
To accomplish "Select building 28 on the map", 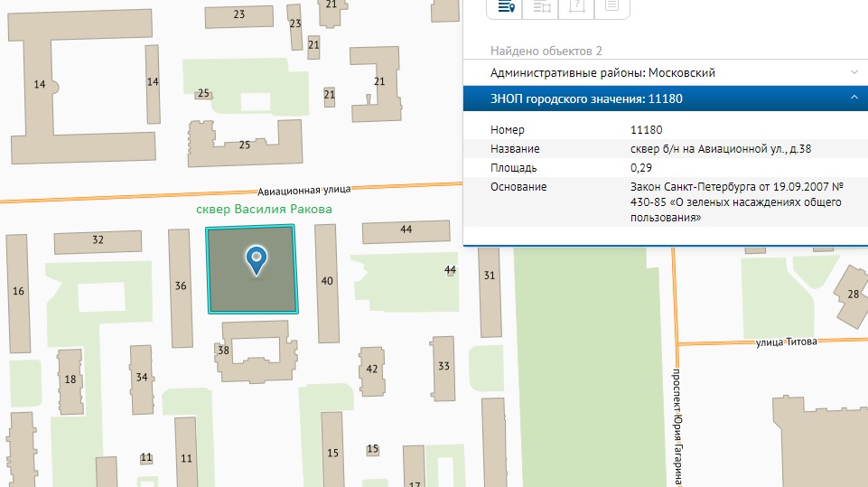I will [853, 295].
